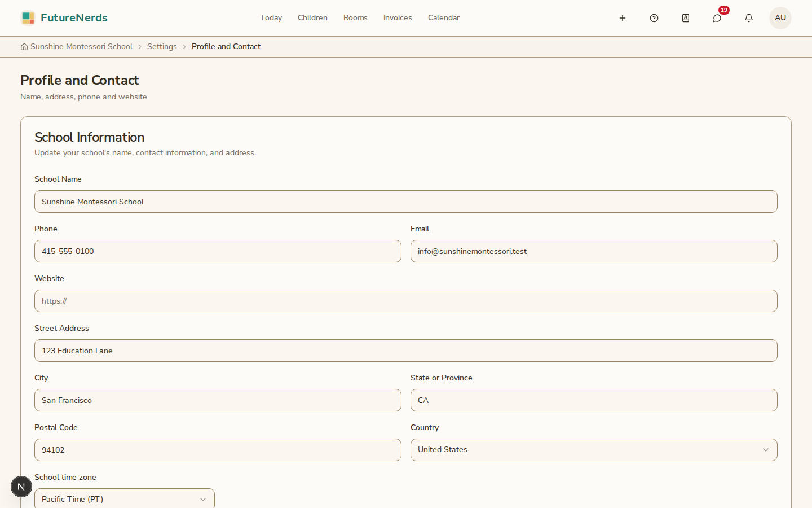This screenshot has height=508, width=812.
Task: Open the help question mark icon
Action: click(x=654, y=18)
